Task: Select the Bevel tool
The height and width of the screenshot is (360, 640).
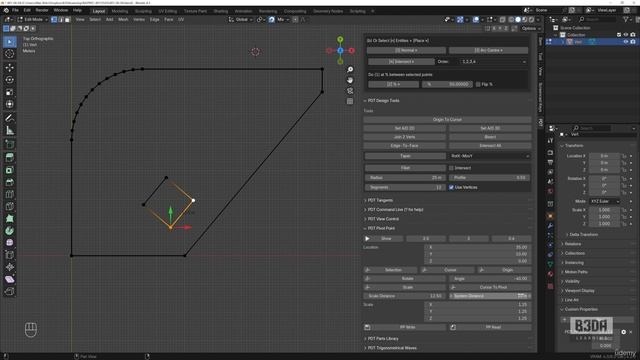Action: point(9,182)
